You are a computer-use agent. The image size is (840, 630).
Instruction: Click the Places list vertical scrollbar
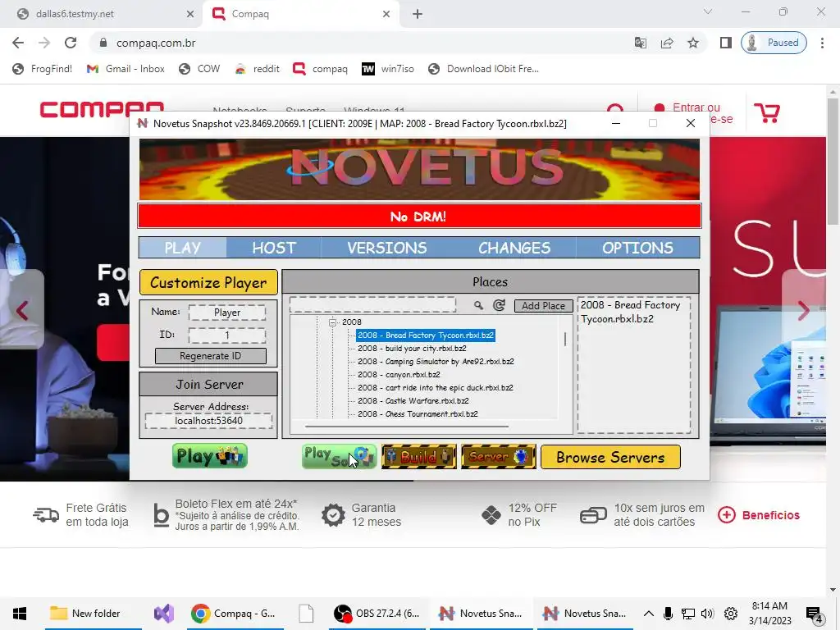[565, 339]
